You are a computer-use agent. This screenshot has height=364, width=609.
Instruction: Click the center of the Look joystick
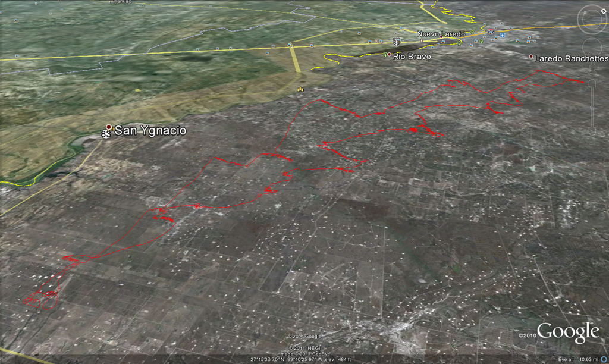point(593,19)
